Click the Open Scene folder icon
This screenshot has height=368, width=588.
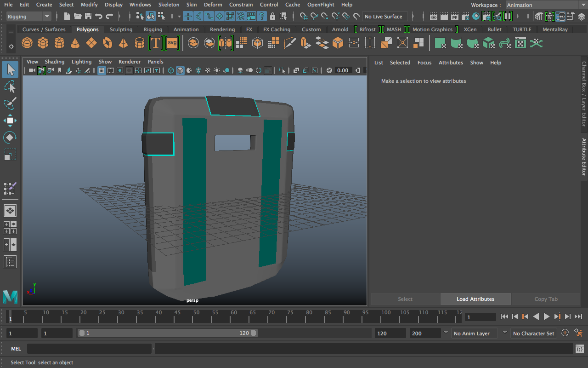tap(78, 17)
